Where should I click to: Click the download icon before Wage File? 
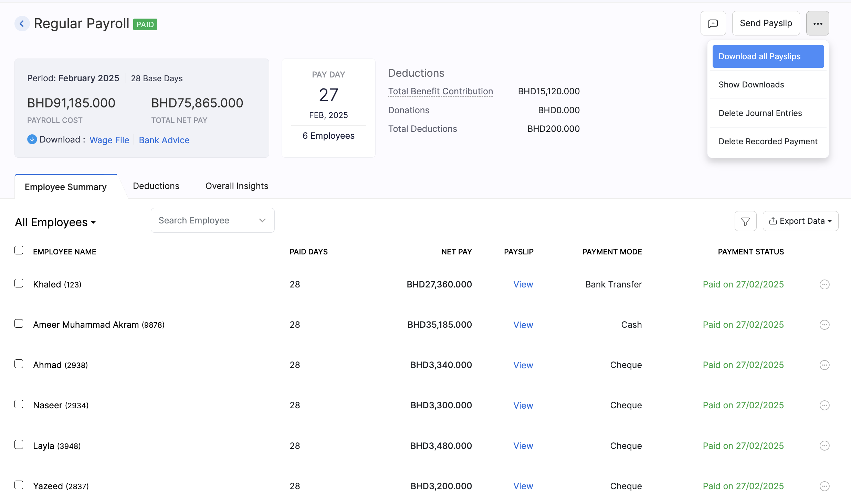[32, 139]
